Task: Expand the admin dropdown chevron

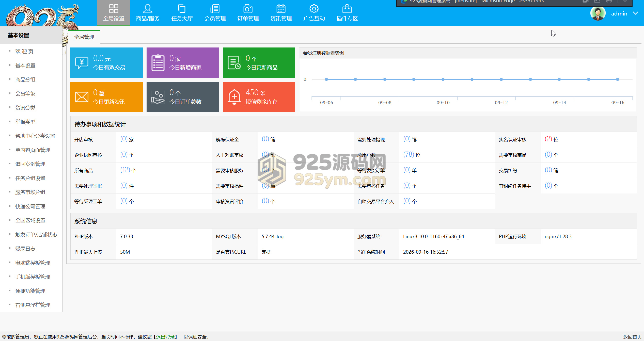Action: click(x=635, y=13)
